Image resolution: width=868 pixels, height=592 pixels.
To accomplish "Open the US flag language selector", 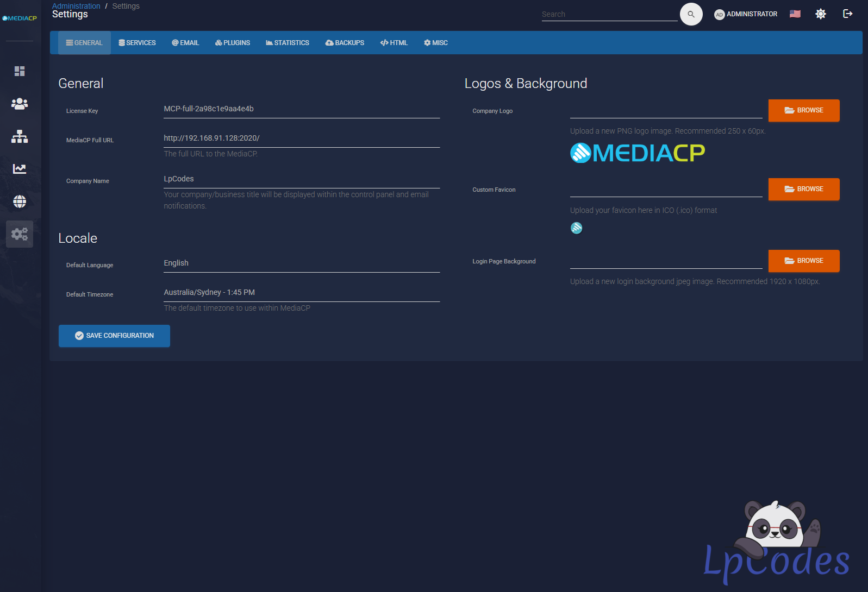I will pyautogui.click(x=795, y=14).
